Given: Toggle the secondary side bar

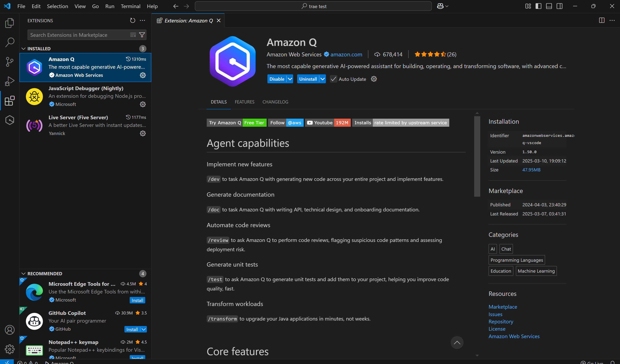Looking at the screenshot, I should [560, 6].
